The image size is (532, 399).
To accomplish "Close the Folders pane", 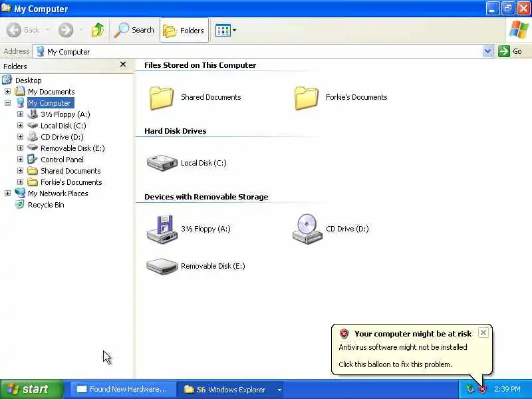I will click(123, 65).
